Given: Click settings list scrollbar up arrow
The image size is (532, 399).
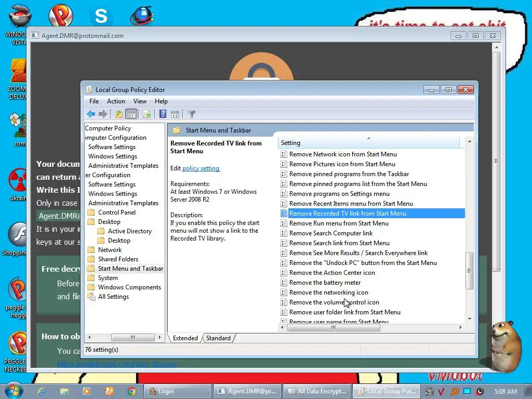Looking at the screenshot, I should [470, 141].
